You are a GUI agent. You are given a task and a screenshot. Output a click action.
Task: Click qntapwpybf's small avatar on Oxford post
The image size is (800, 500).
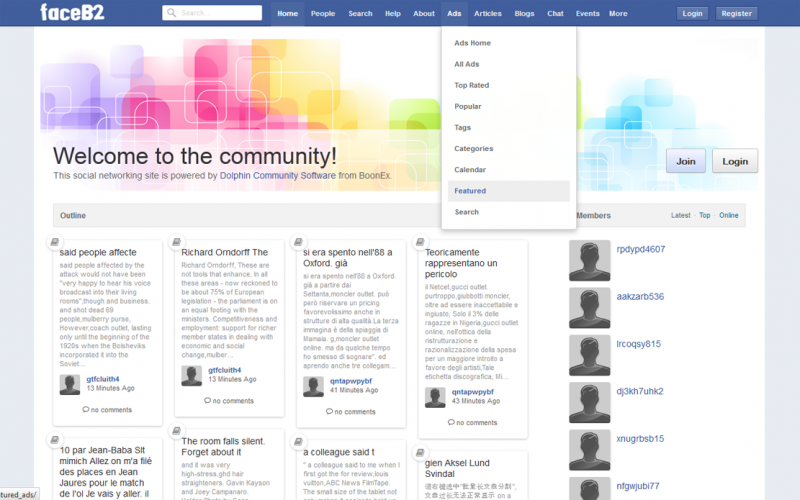click(x=313, y=385)
